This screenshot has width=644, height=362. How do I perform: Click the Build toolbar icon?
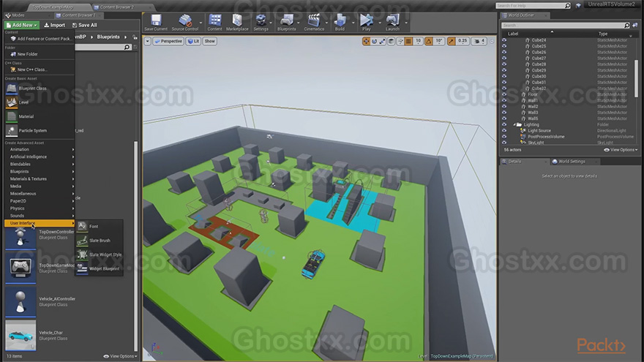(340, 20)
